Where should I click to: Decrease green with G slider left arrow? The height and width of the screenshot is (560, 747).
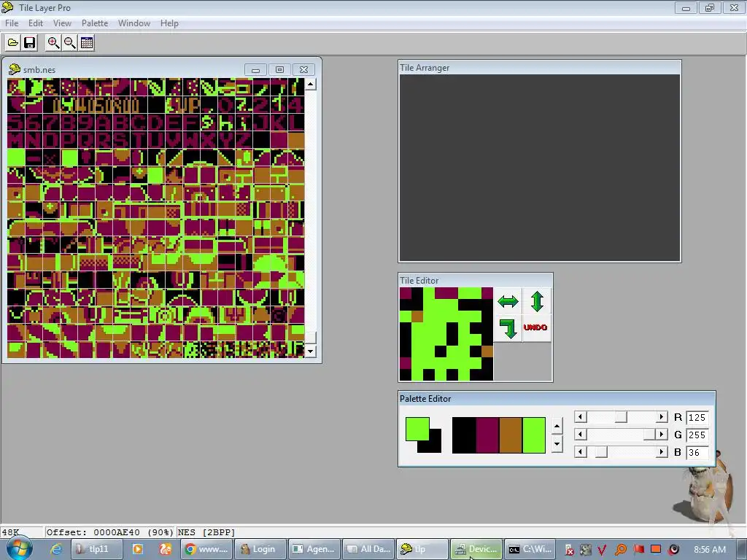(x=580, y=435)
